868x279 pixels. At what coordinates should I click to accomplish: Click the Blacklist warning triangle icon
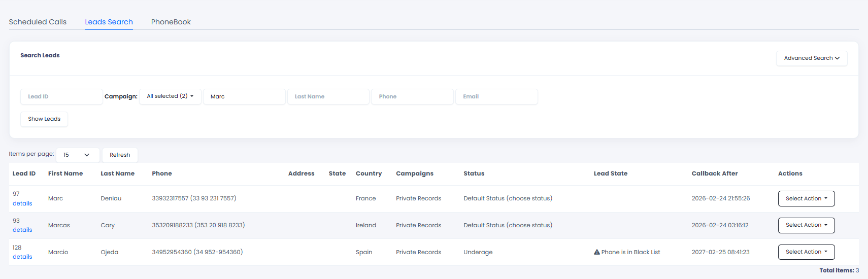tap(597, 252)
